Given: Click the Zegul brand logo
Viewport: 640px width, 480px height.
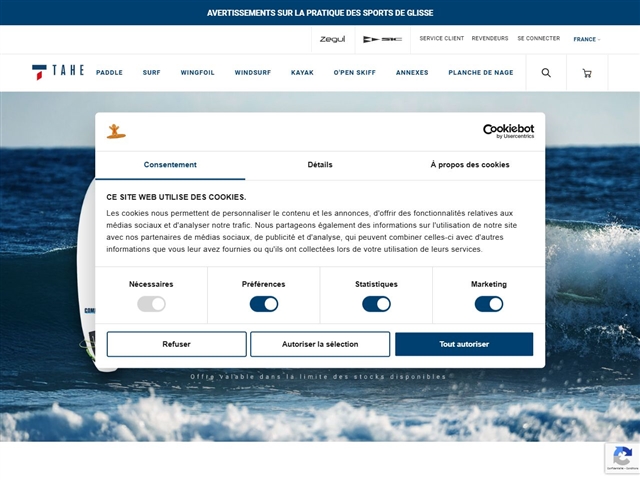Looking at the screenshot, I should (332, 39).
